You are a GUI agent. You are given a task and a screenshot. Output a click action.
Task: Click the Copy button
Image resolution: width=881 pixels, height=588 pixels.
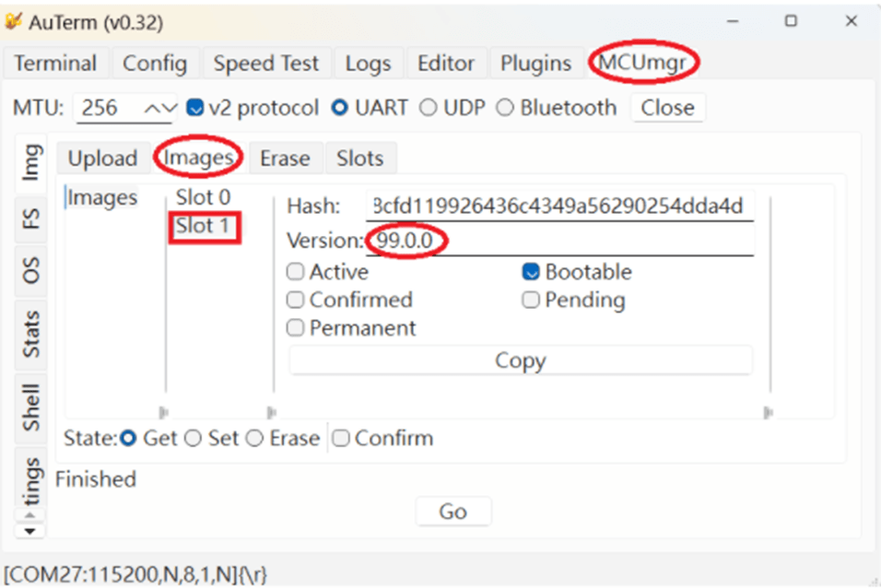point(521,360)
